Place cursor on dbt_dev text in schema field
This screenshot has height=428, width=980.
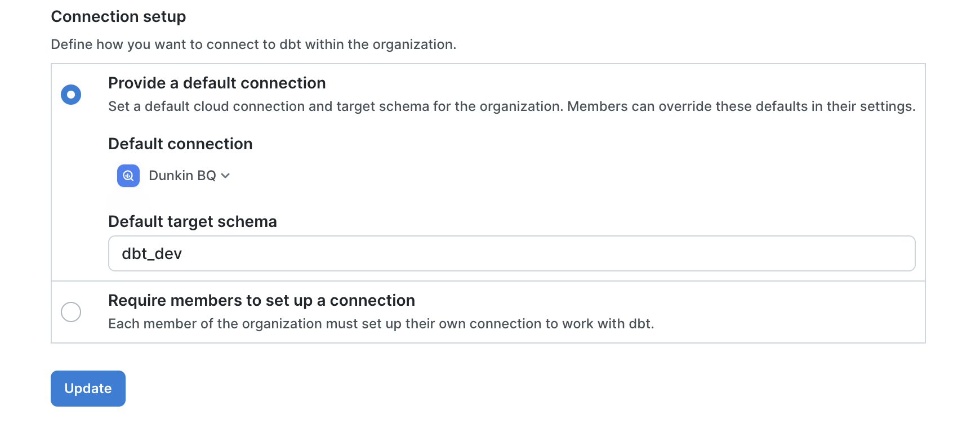[x=152, y=254]
